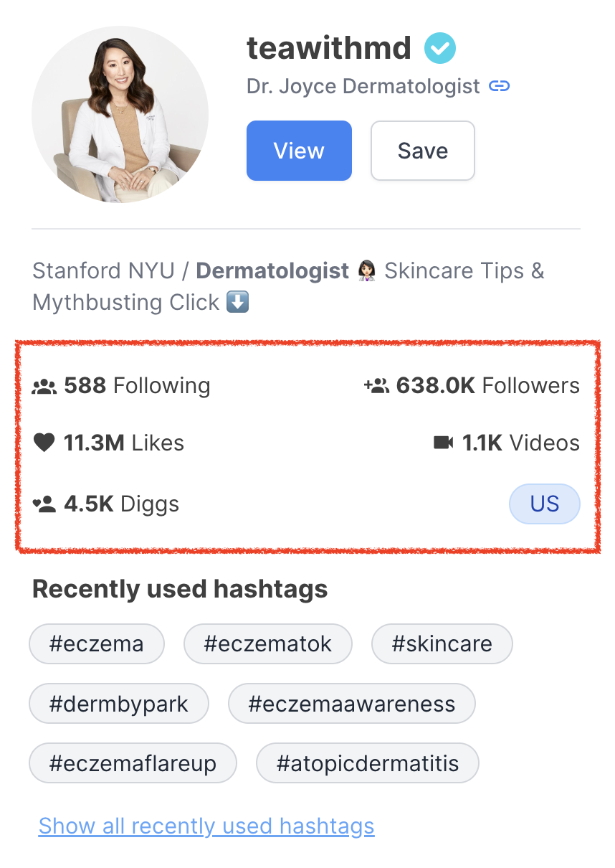Select the #skincare hashtag chip
615x868 pixels.
[x=442, y=643]
